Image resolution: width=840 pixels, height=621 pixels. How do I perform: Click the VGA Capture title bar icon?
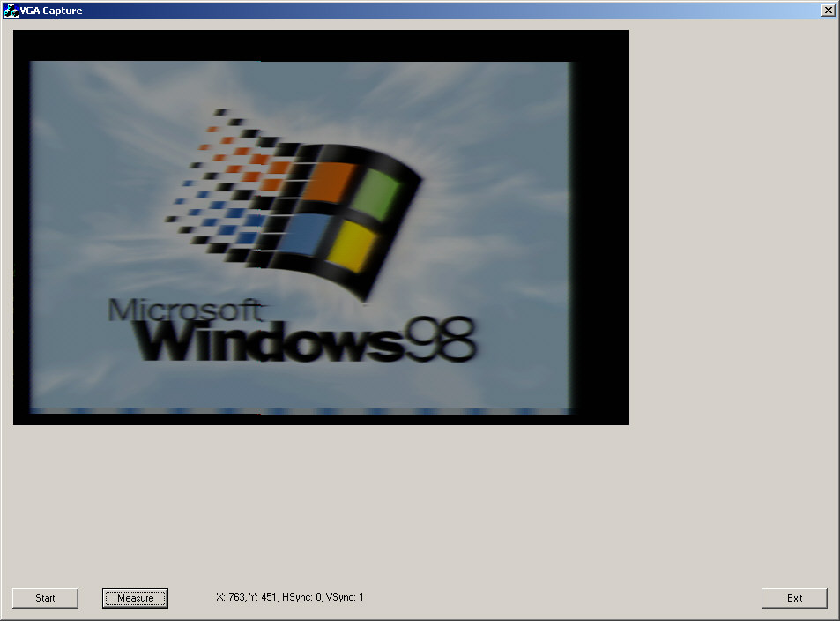[x=11, y=11]
